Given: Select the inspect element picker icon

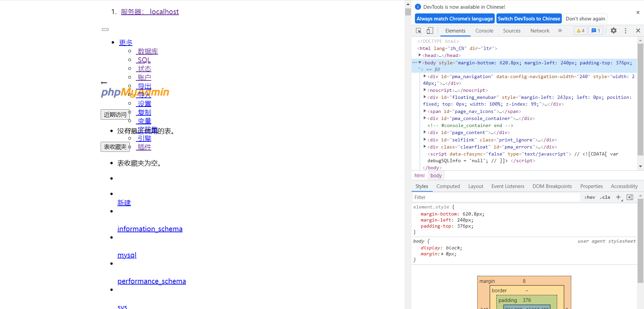Looking at the screenshot, I should pos(419,30).
